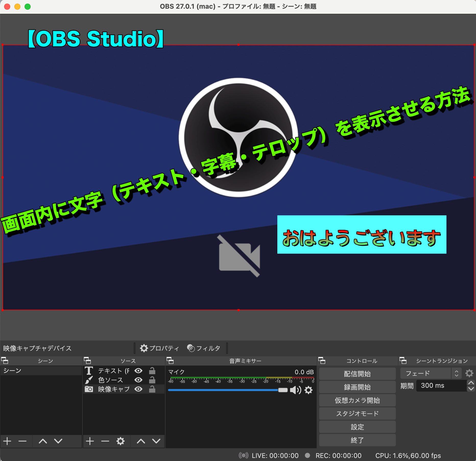Move scene down arrow
This screenshot has height=461, width=476.
(x=58, y=441)
